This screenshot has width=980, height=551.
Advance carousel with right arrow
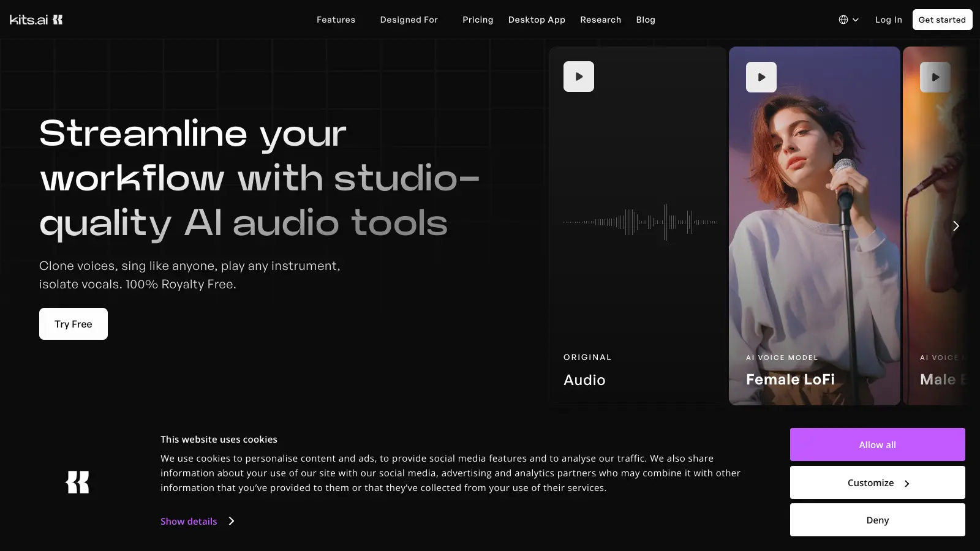(x=956, y=226)
